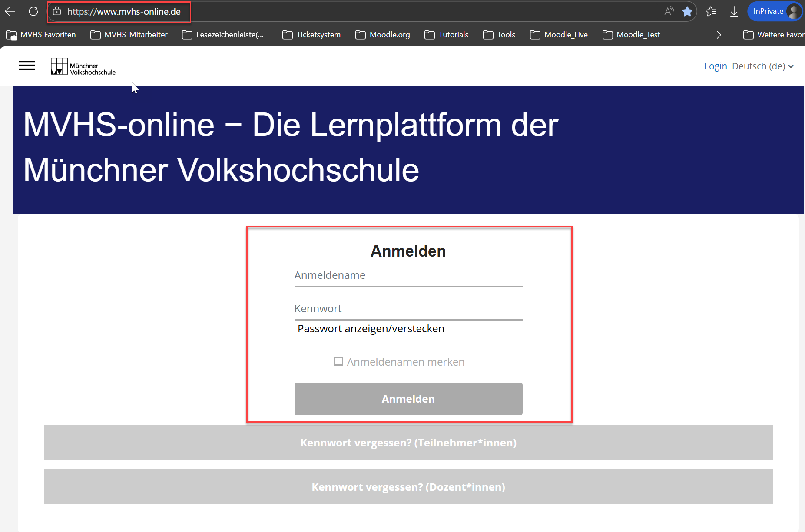The width and height of the screenshot is (805, 532).
Task: Click the Login link in header
Action: [716, 66]
